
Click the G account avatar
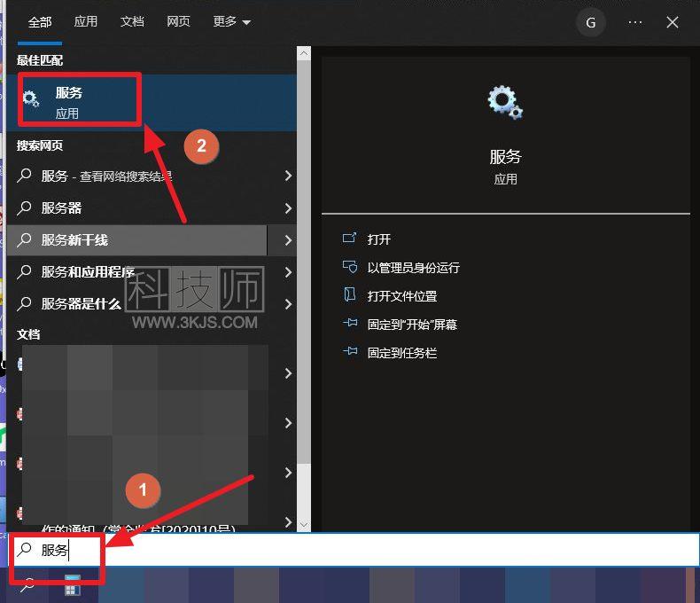coord(591,22)
